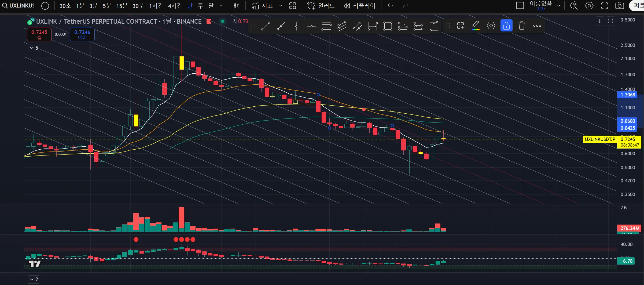Select the Fib retracement tool
Screen dimensions: 644x285
[x=327, y=26]
